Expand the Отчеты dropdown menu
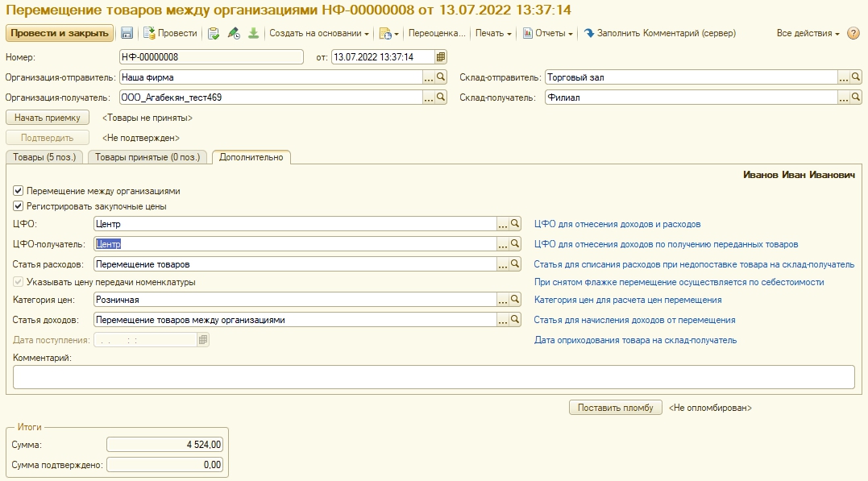 tap(548, 33)
